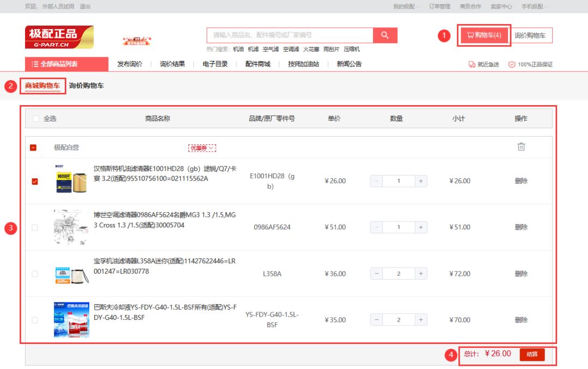Open the 全部商品列表 category menu
The image size is (588, 369).
pyautogui.click(x=67, y=64)
